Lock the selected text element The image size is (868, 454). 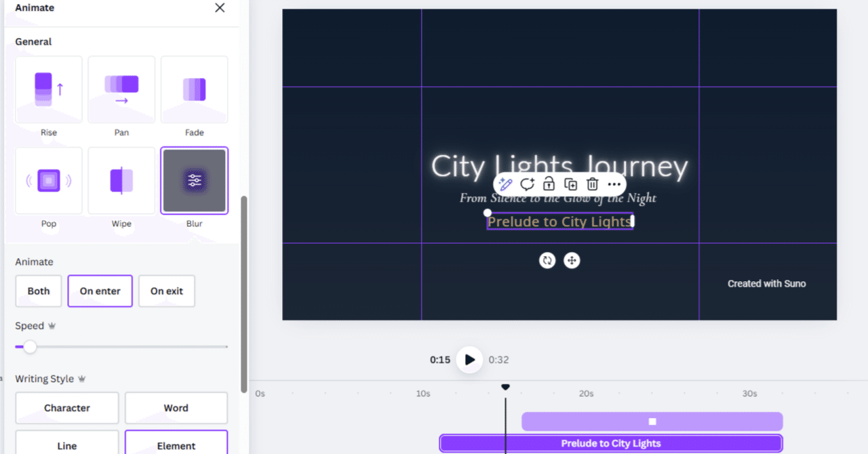tap(549, 184)
